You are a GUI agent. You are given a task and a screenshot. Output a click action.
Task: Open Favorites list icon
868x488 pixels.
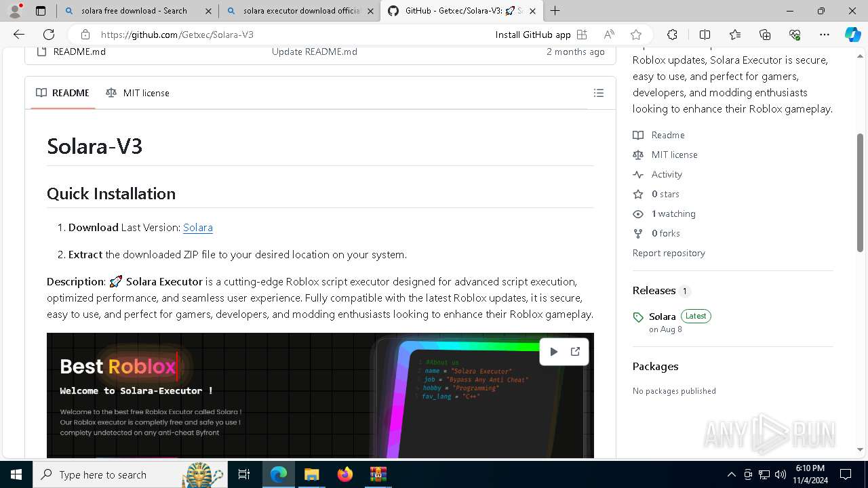735,35
